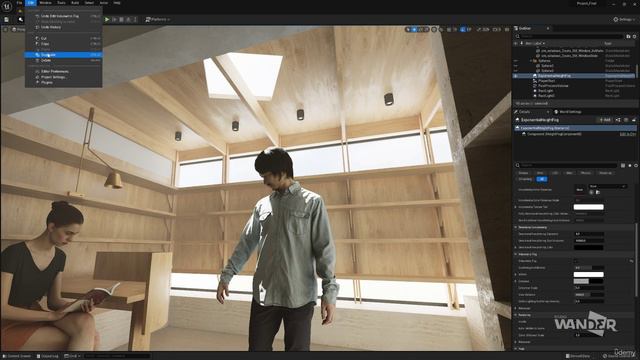Sort Outliner by Item Label column

535,43
